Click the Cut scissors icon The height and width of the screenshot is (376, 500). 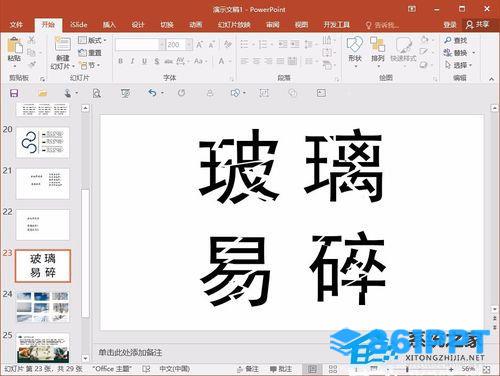pyautogui.click(x=31, y=40)
